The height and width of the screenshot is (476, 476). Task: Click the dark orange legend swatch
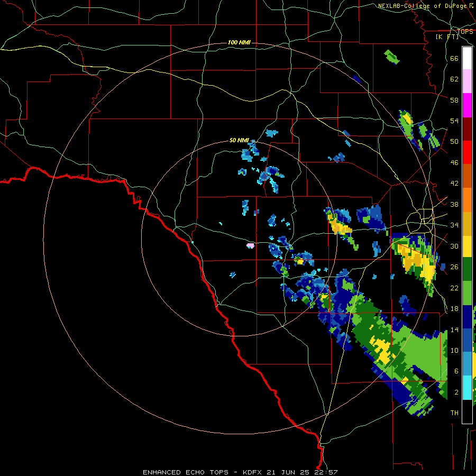(467, 176)
